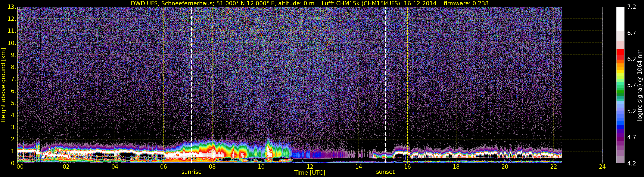Click the colorbar tick label 4.7

(632, 137)
